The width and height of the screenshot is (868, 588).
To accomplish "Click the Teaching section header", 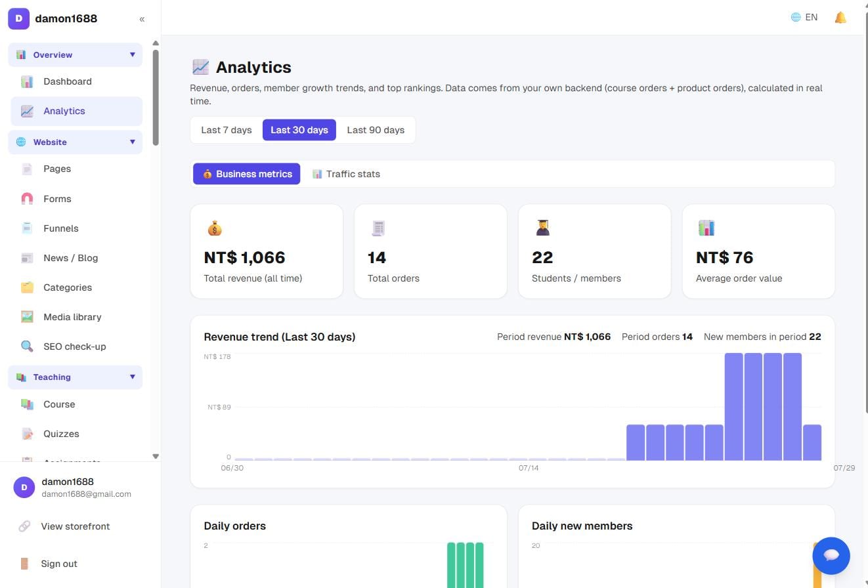I will (x=75, y=377).
